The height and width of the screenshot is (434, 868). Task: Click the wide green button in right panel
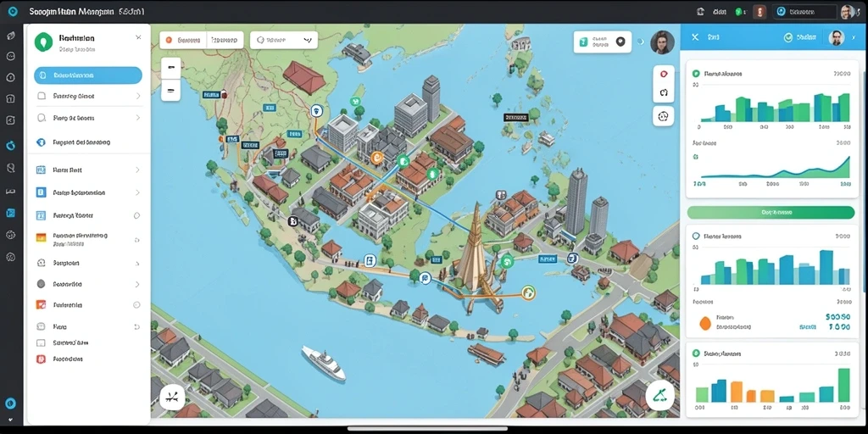[x=771, y=212]
